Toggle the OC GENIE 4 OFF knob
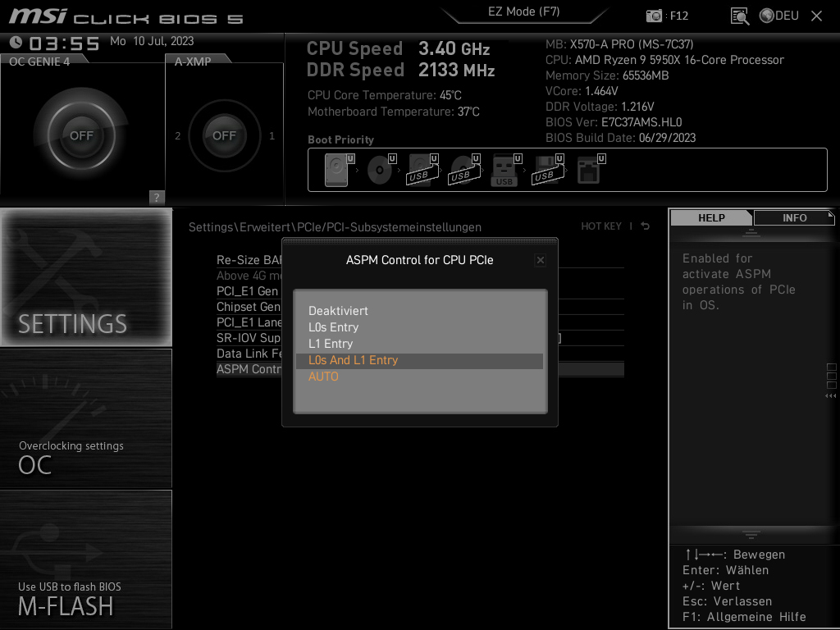The width and height of the screenshot is (840, 630). point(81,135)
